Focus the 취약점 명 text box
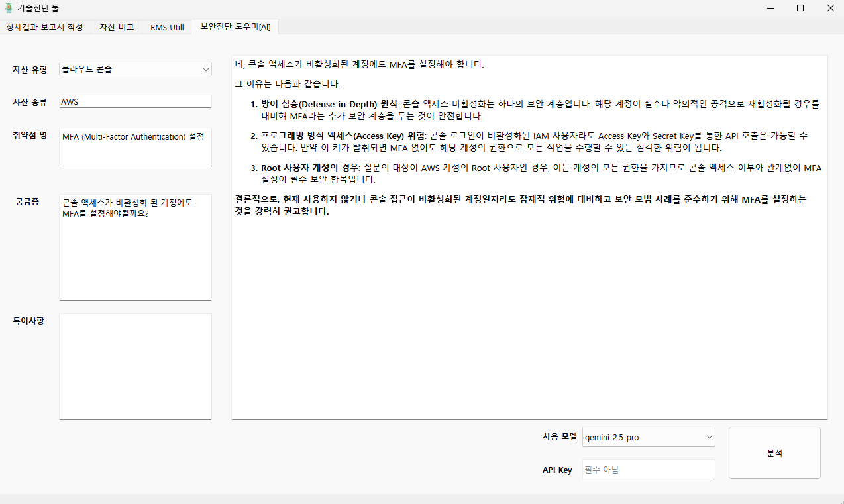 click(135, 148)
